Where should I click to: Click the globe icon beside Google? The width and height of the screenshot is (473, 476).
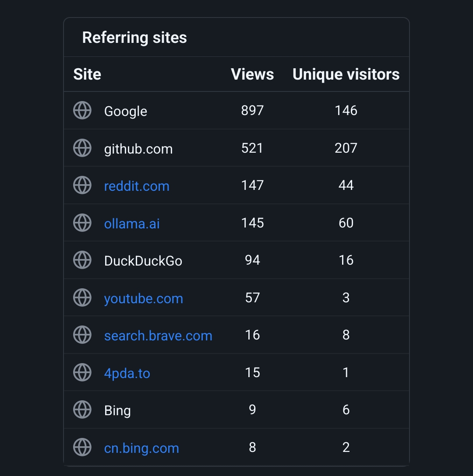82,111
